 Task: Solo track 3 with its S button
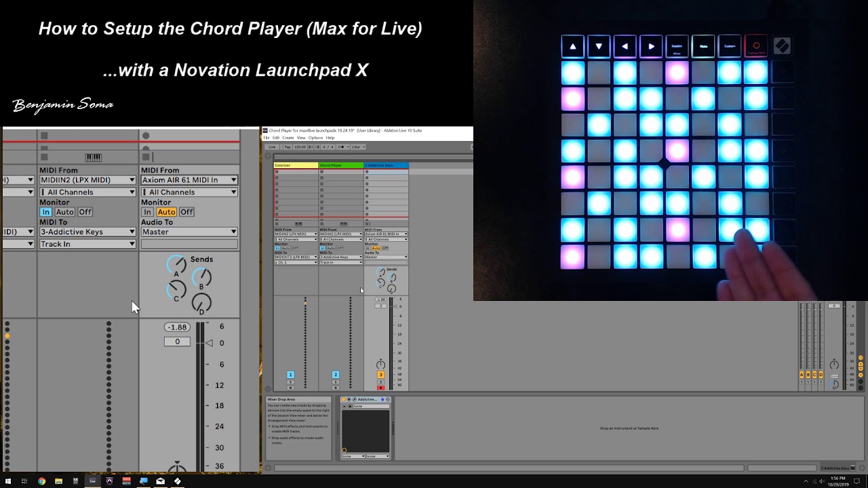[380, 382]
